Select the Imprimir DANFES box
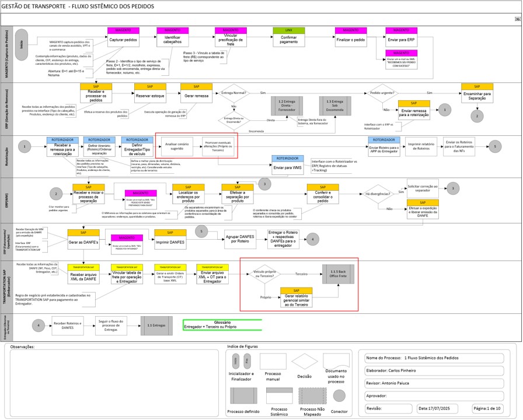 [170, 239]
